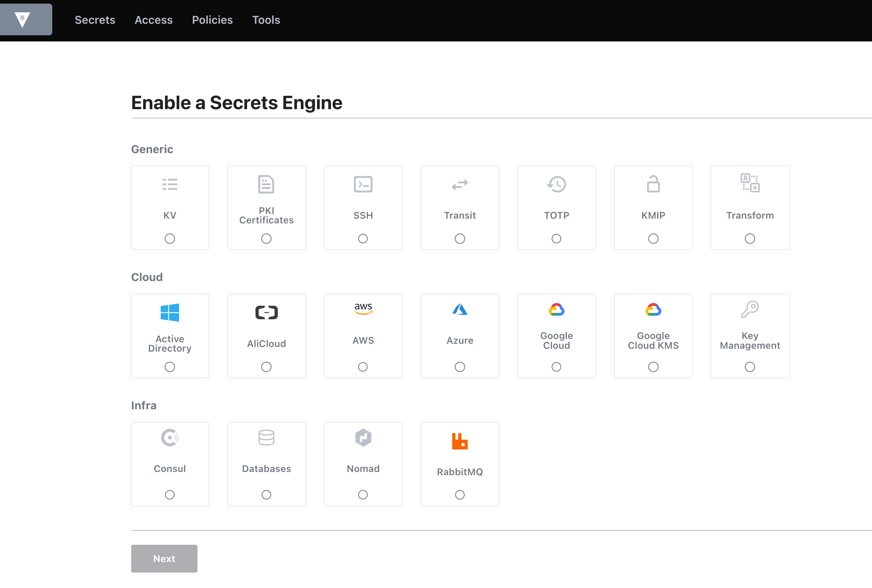The width and height of the screenshot is (872, 588).
Task: Click the 'AliCloud' card label
Action: tap(266, 343)
